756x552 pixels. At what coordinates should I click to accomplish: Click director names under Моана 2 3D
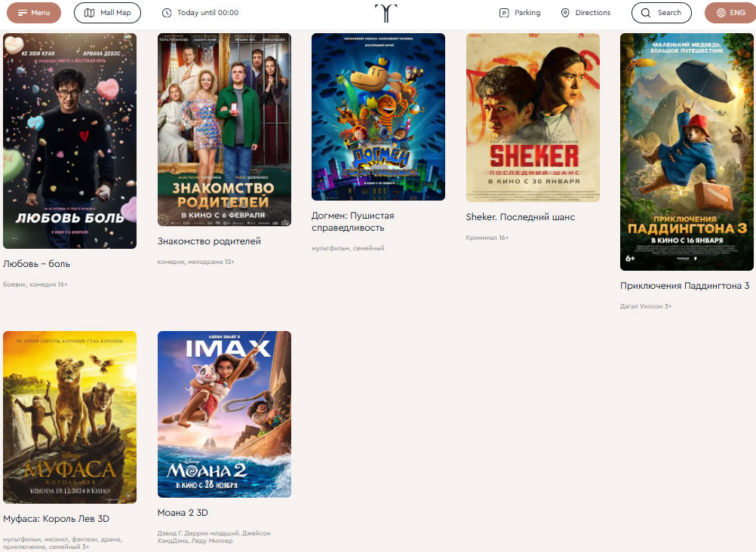coord(214,537)
